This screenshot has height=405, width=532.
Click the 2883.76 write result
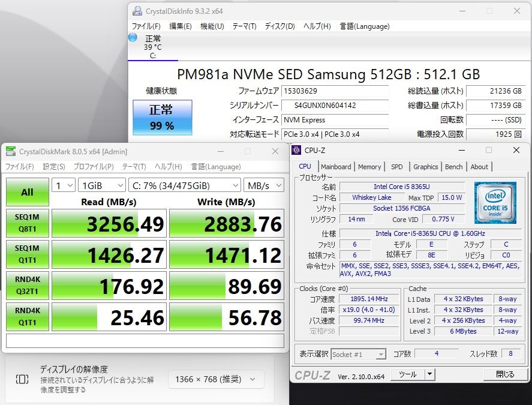point(227,223)
